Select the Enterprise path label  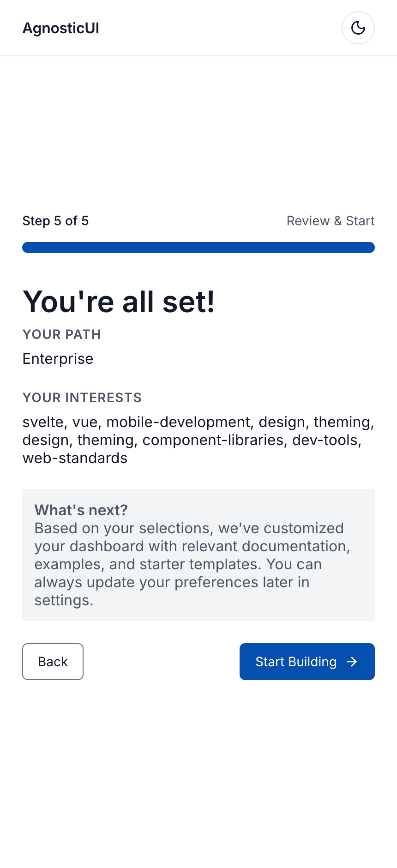tap(58, 359)
